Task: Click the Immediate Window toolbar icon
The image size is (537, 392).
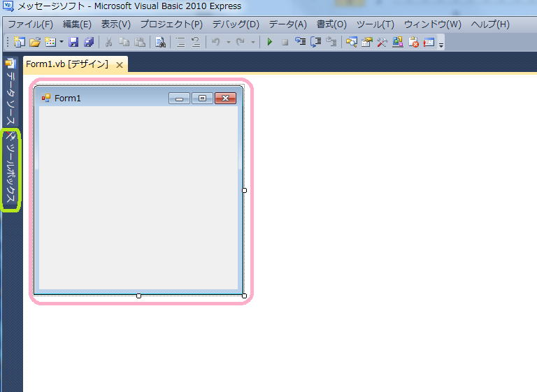Action: (429, 42)
